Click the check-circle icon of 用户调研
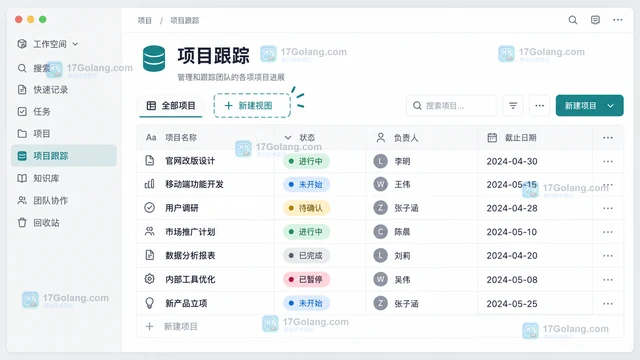 click(150, 208)
